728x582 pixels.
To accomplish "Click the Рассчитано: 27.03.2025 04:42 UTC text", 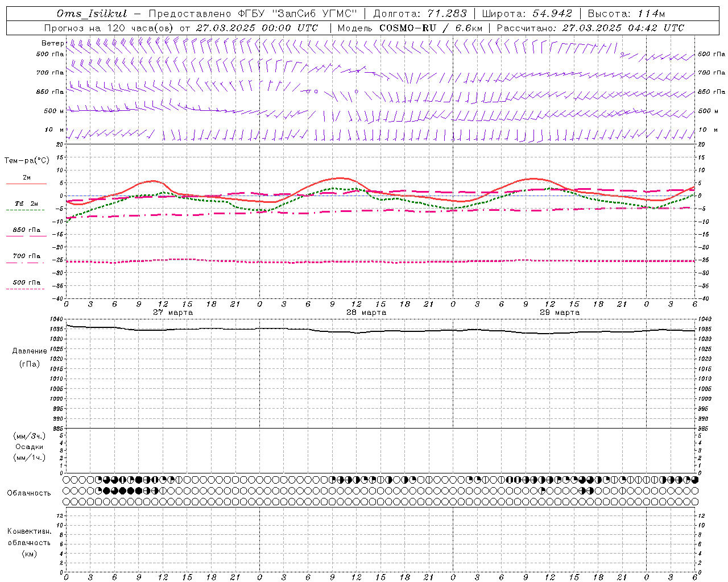I will pos(590,28).
